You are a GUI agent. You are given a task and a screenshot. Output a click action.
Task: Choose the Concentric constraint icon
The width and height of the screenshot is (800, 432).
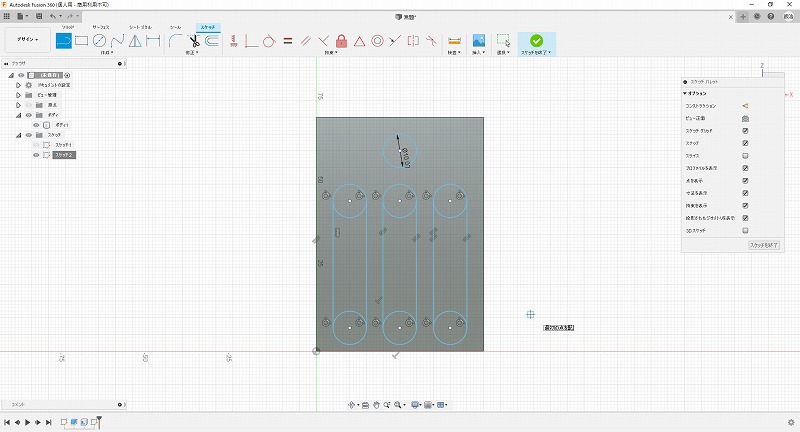pyautogui.click(x=377, y=41)
